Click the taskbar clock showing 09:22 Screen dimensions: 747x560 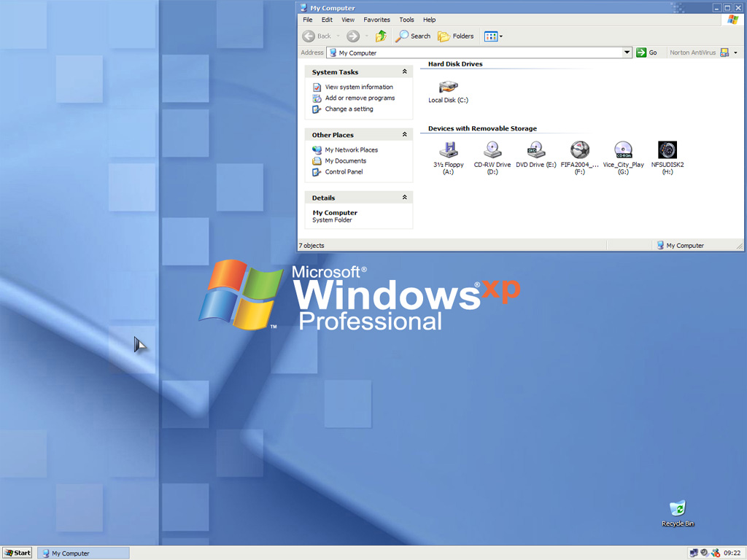pos(732,553)
